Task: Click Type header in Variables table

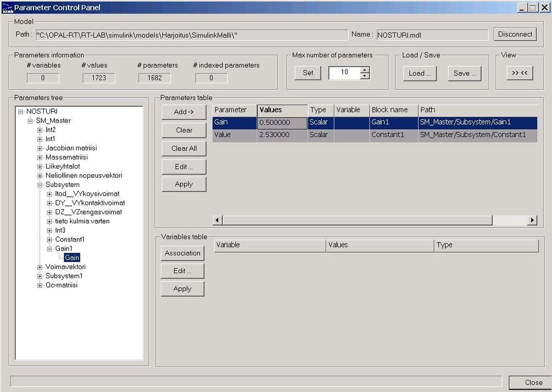Action: click(487, 245)
